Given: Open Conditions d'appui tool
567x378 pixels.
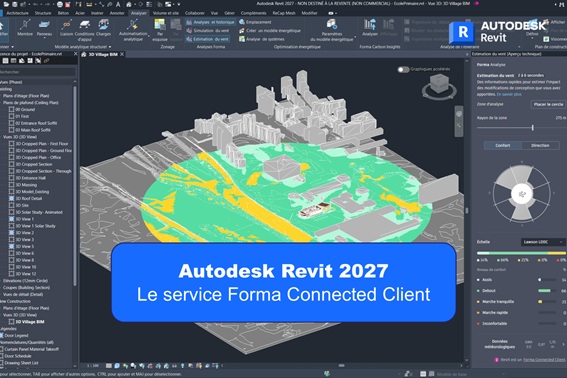Looking at the screenshot, I should click(x=85, y=29).
